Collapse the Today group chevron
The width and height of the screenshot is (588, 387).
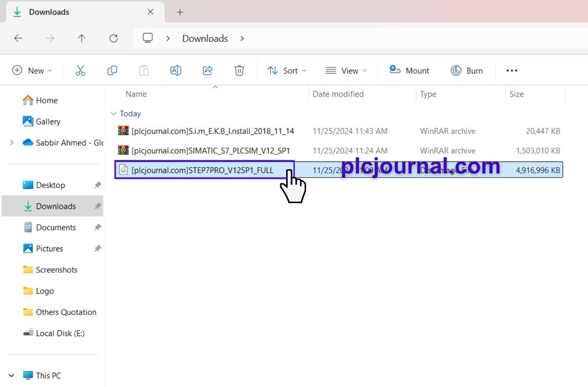pyautogui.click(x=114, y=114)
